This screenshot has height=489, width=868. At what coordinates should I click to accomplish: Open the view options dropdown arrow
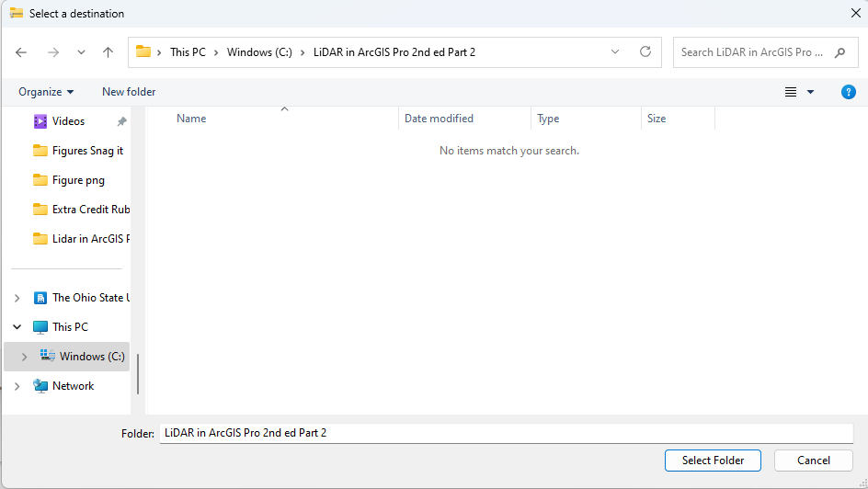click(x=810, y=92)
